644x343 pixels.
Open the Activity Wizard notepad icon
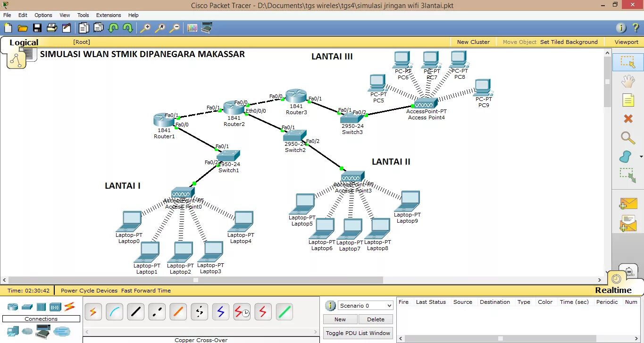coord(67,28)
